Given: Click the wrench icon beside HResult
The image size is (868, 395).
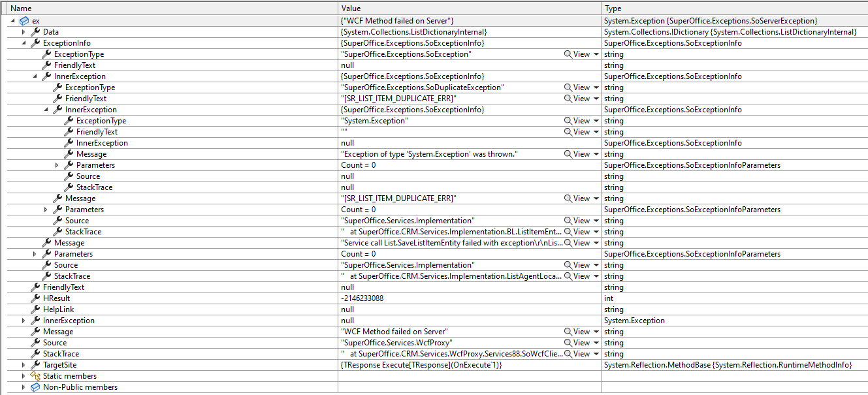Looking at the screenshot, I should (x=35, y=298).
